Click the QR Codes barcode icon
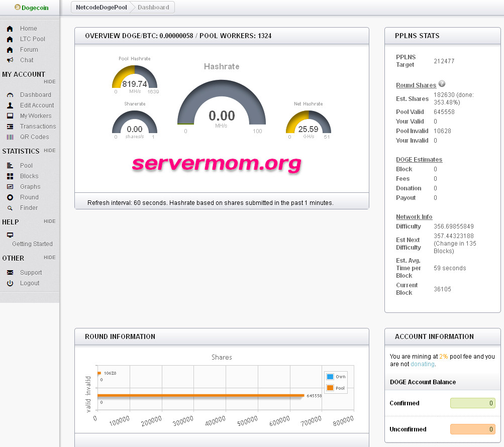This screenshot has width=504, height=447. click(x=10, y=137)
